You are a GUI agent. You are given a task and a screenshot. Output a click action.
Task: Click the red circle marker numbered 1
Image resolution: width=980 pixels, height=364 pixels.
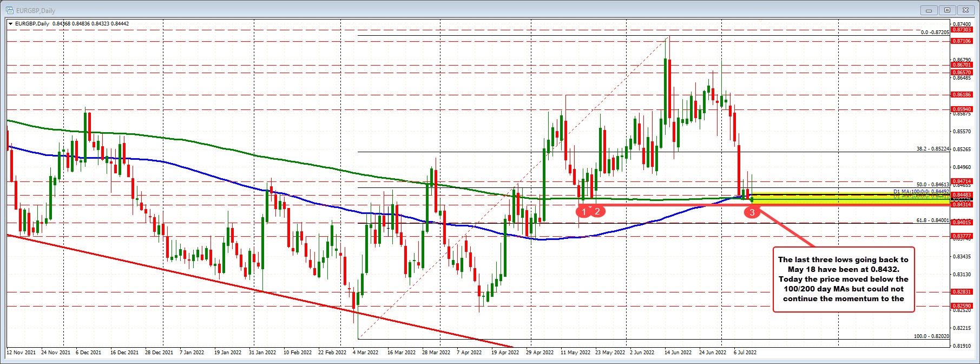(x=583, y=212)
